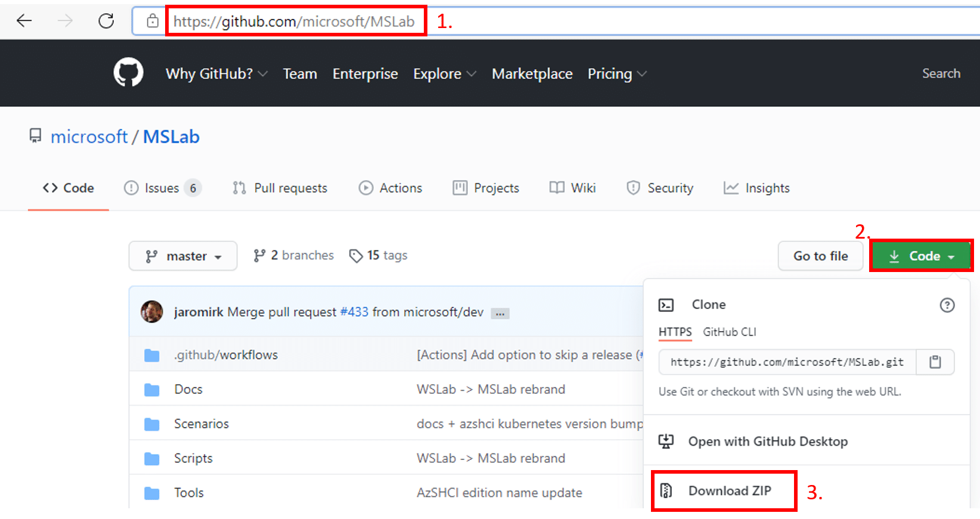Switch to the Wiki tab
Image resolution: width=980 pixels, height=519 pixels.
(573, 188)
